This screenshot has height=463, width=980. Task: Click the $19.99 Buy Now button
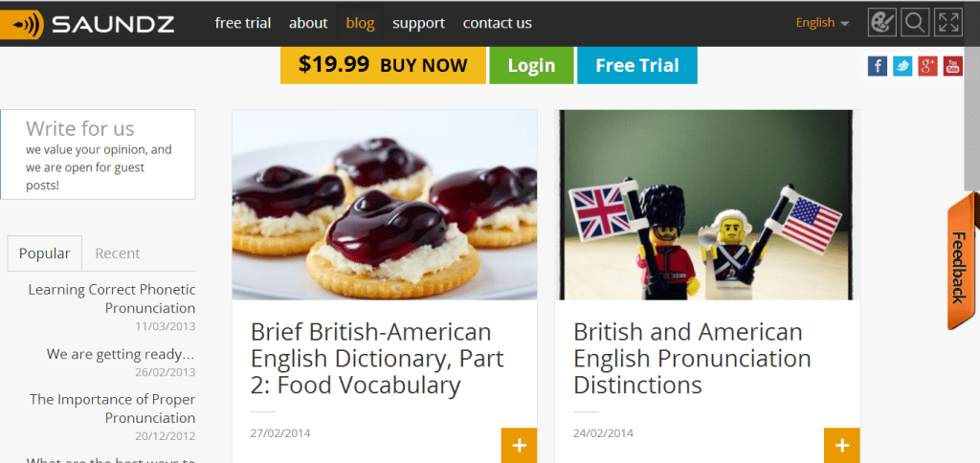[x=383, y=65]
